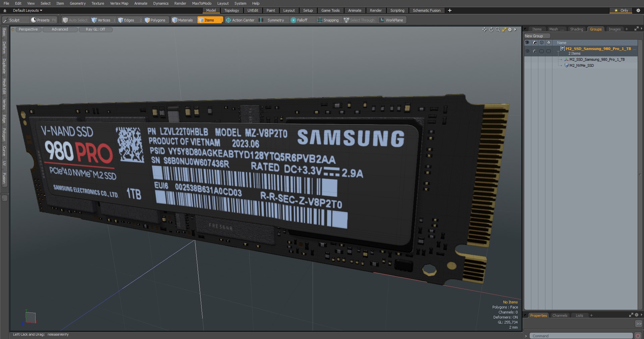This screenshot has width=644, height=339.
Task: Open the Images panel tab
Action: tap(614, 29)
